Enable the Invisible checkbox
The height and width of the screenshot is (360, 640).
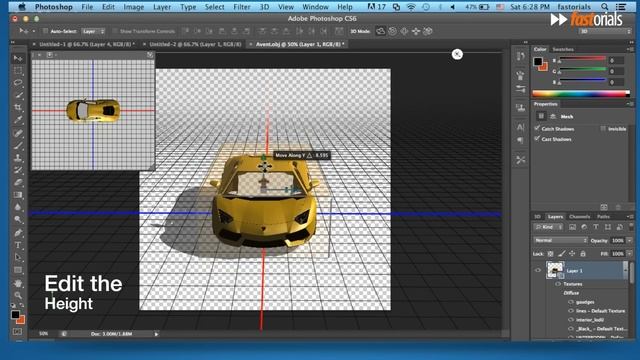click(x=603, y=129)
